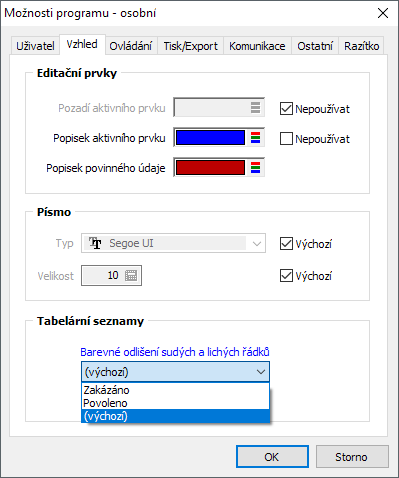399x478 pixels.
Task: Select (výchozí) highlighted option in the list
Action: [175, 416]
